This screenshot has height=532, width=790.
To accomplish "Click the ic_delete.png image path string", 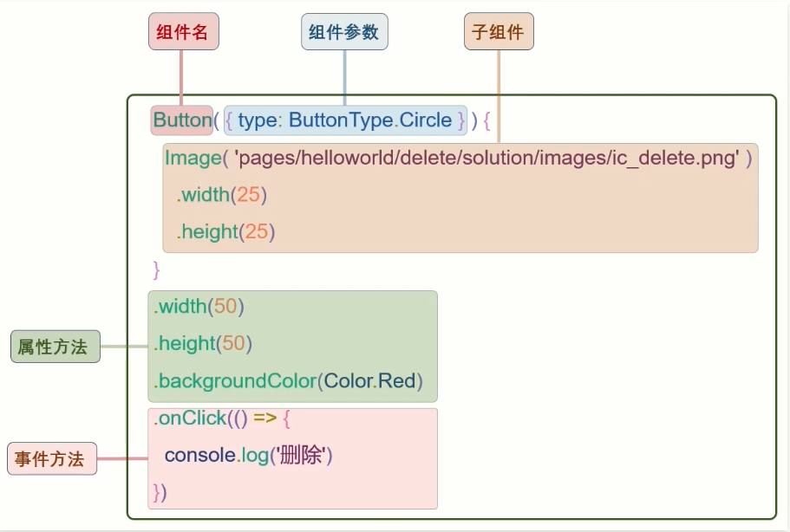I will coord(486,158).
